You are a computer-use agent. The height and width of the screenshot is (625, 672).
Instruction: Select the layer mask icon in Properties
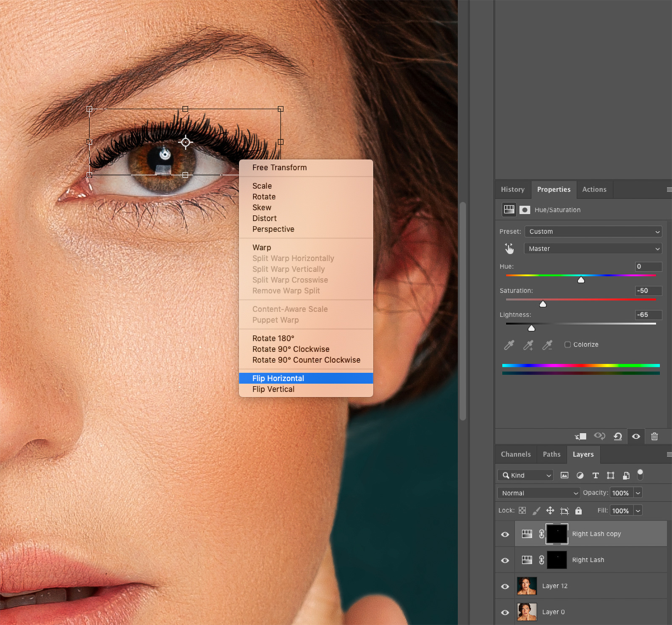click(x=525, y=210)
